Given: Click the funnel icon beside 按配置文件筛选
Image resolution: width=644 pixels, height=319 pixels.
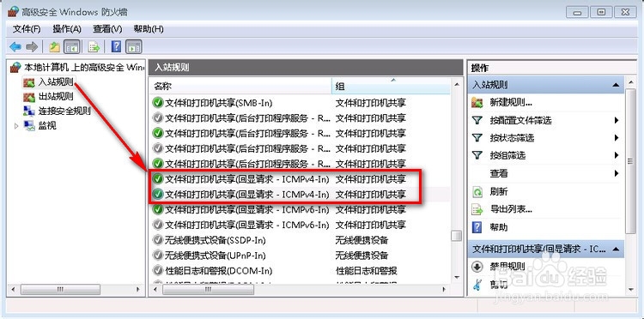Looking at the screenshot, I should (x=477, y=121).
